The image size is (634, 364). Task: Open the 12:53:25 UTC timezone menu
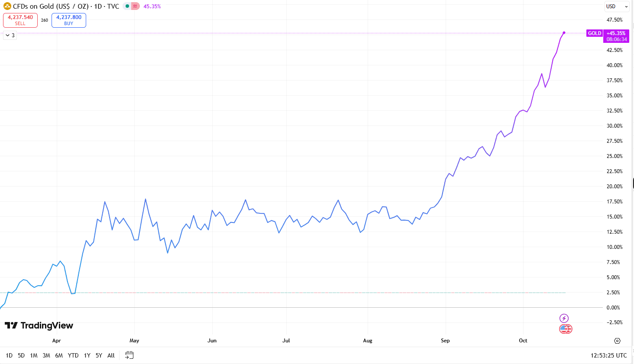coord(608,355)
